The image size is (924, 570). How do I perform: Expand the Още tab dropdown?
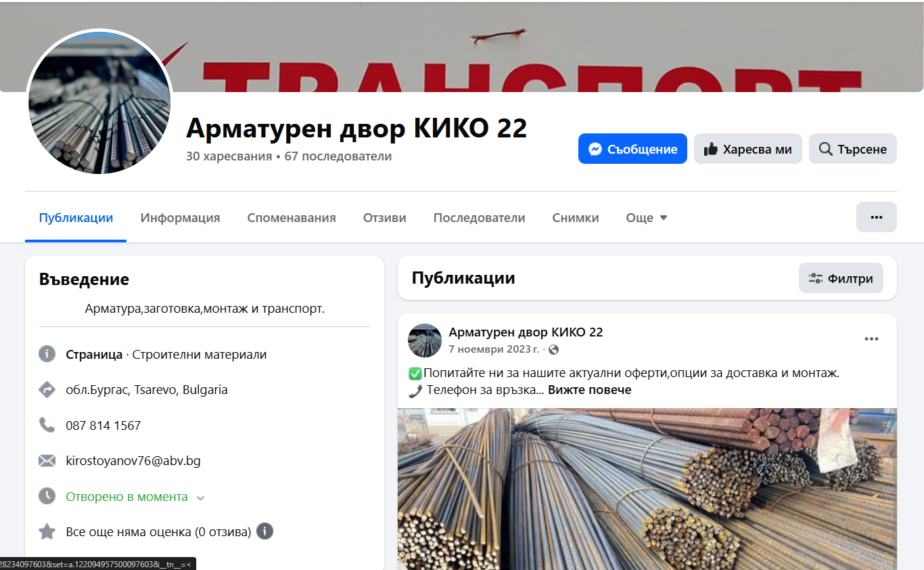click(647, 218)
